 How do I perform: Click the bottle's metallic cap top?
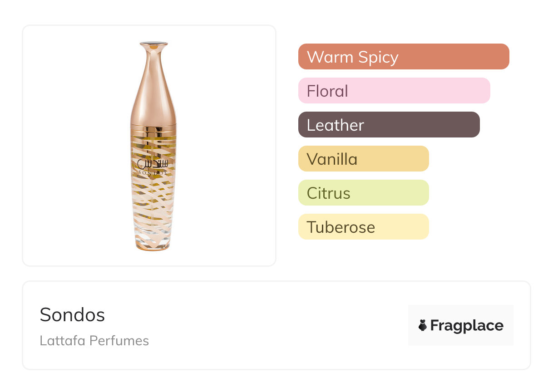tap(153, 44)
